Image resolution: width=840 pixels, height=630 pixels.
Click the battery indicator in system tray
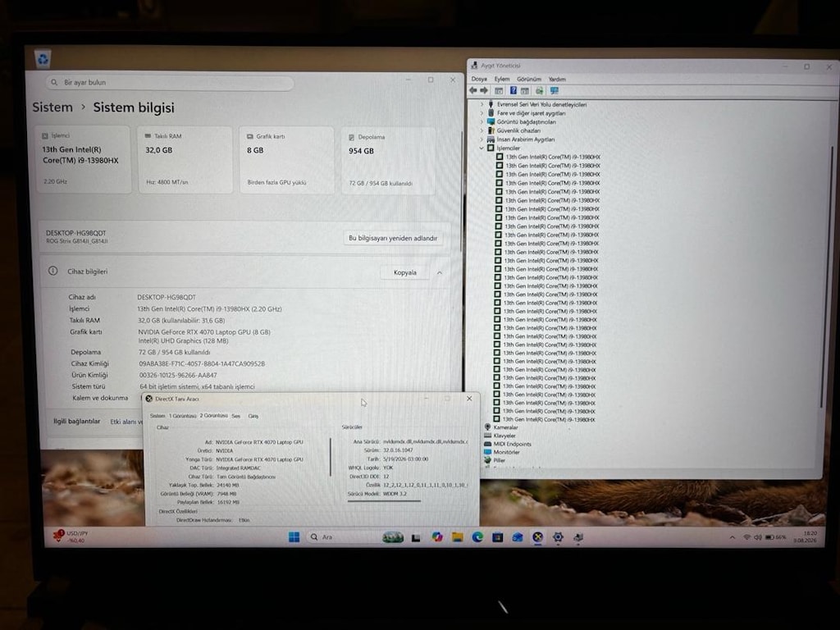pyautogui.click(x=775, y=536)
